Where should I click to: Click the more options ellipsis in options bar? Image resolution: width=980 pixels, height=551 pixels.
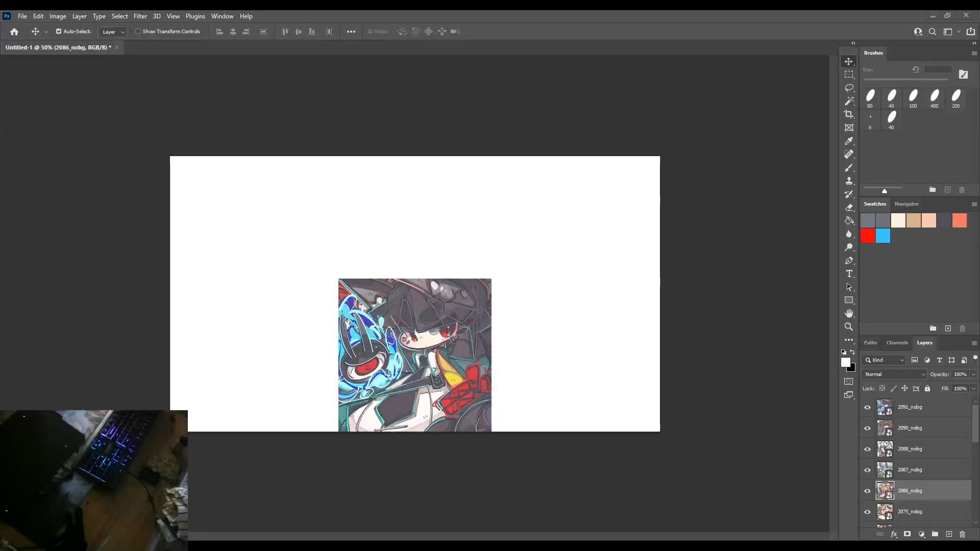[351, 32]
